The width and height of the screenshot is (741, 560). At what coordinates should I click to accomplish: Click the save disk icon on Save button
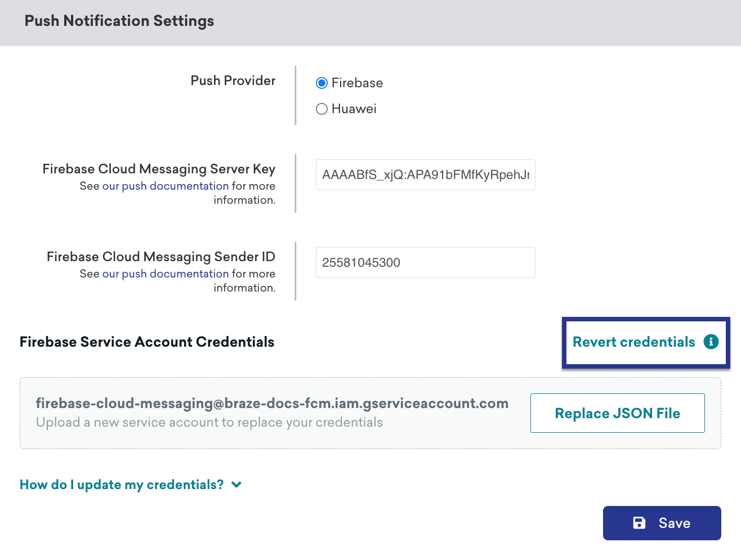coord(639,523)
